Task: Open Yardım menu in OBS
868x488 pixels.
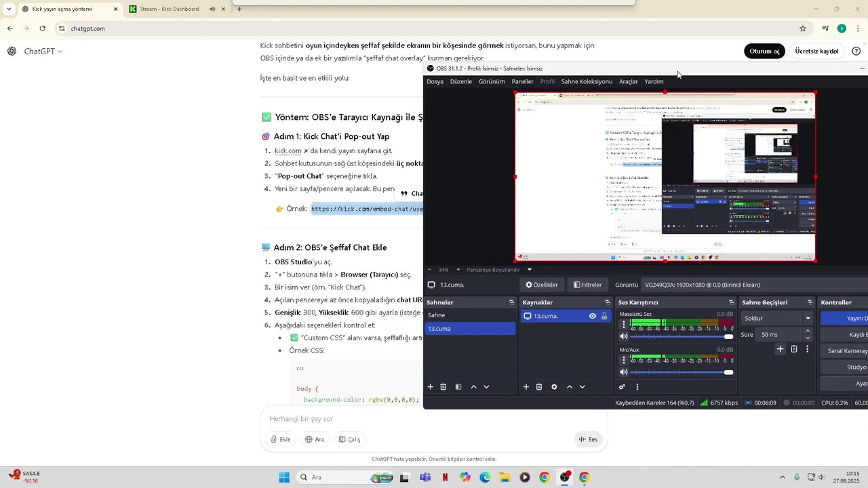Action: 654,81
